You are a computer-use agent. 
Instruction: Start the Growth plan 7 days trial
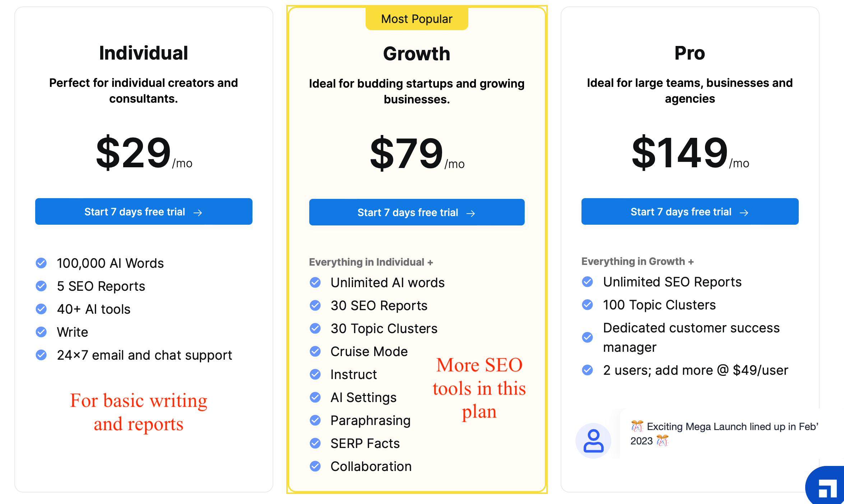[x=417, y=212]
